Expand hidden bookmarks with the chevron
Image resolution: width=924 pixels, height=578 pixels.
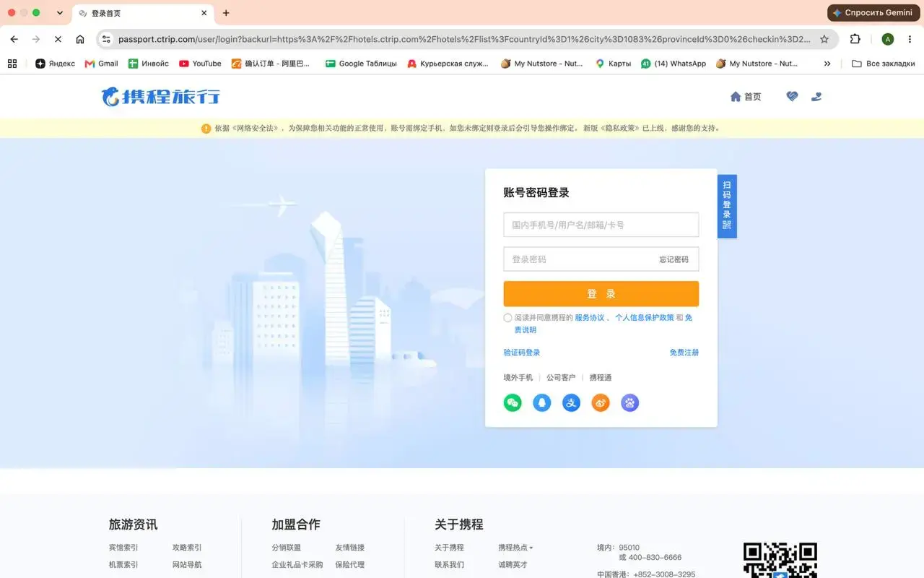tap(827, 64)
